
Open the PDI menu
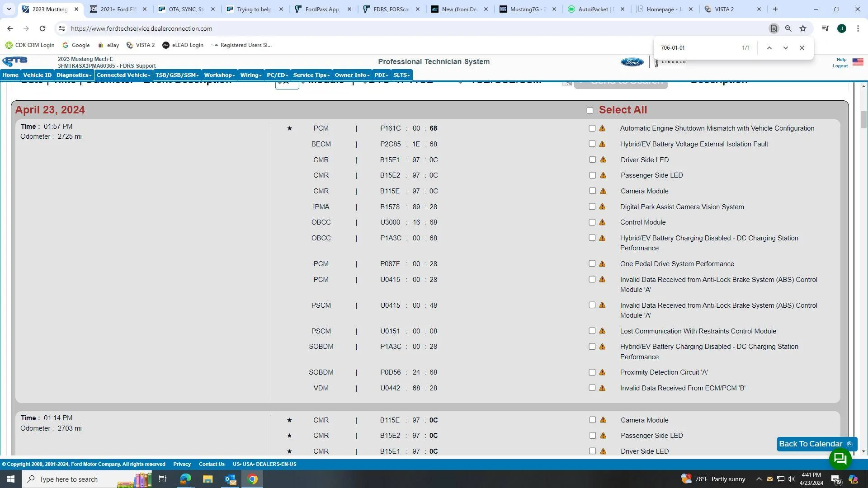click(381, 75)
